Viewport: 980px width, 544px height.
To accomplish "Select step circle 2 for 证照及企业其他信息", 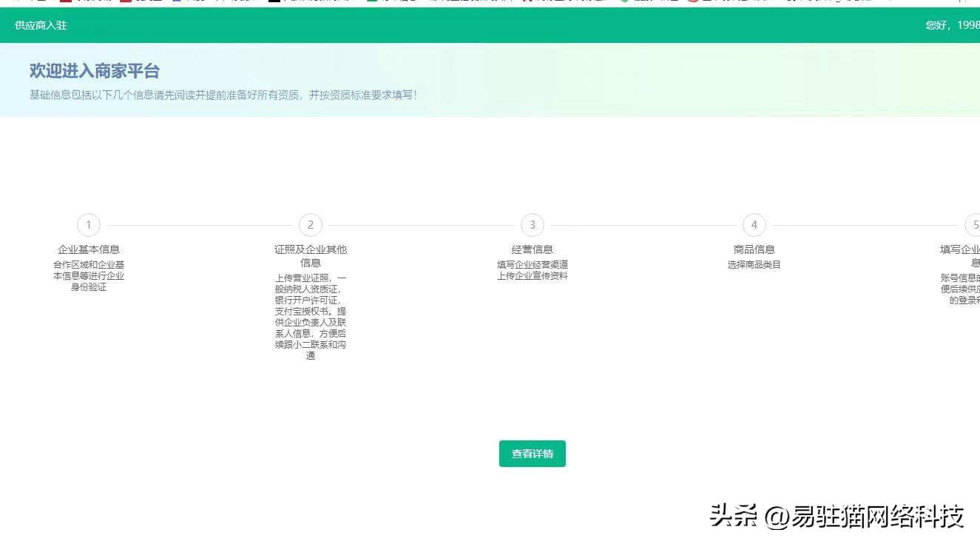I will (311, 225).
